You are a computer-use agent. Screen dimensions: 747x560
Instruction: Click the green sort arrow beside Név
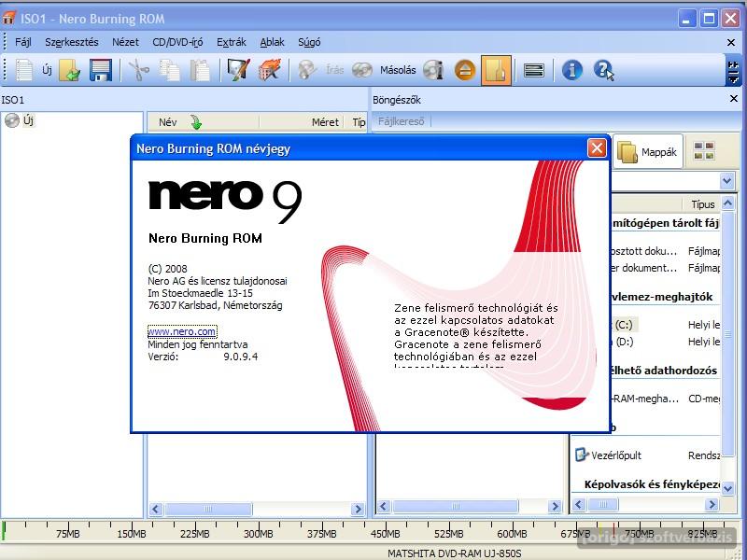point(196,122)
